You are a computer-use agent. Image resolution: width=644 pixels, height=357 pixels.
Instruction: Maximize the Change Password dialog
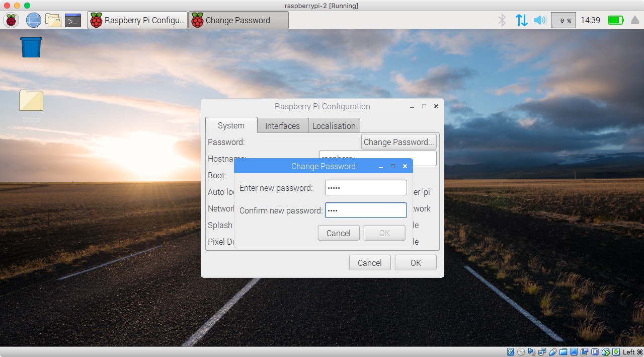coord(393,166)
